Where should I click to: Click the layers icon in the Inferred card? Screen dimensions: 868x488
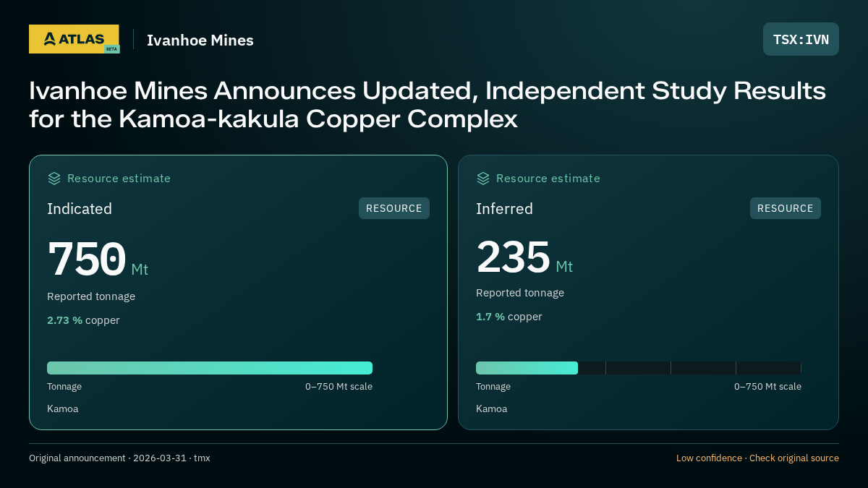483,179
